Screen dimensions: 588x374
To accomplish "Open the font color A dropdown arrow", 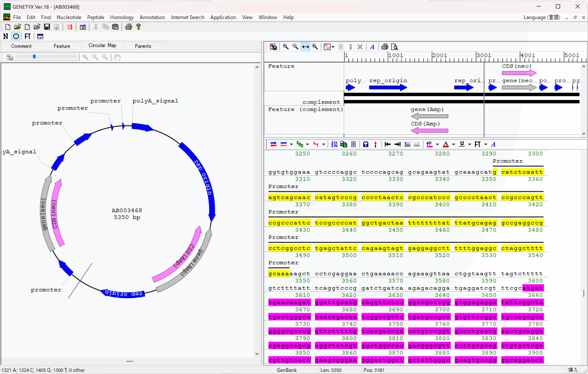I will 453,144.
